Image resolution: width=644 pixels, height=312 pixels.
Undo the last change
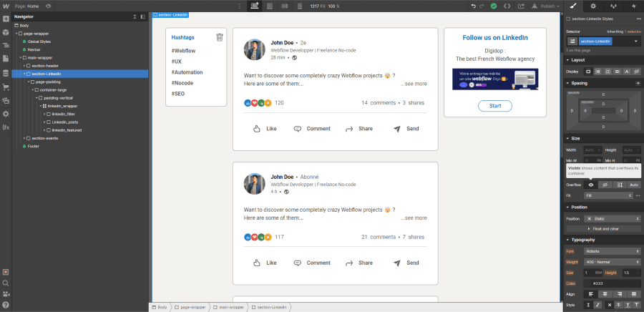(474, 6)
